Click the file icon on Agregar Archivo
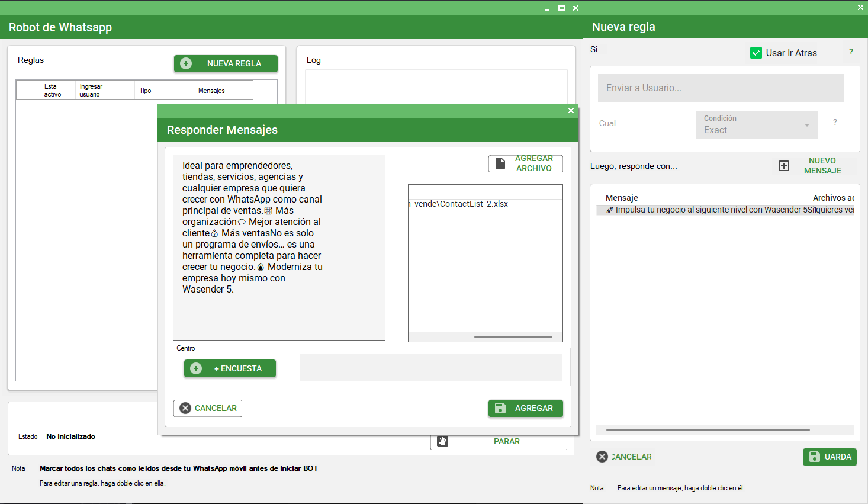868x504 pixels. coord(500,163)
